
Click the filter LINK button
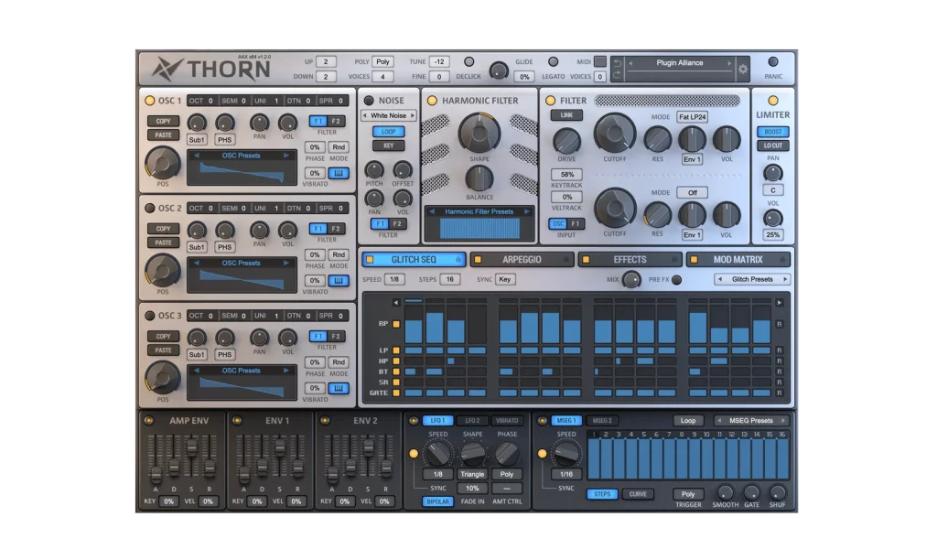566,114
